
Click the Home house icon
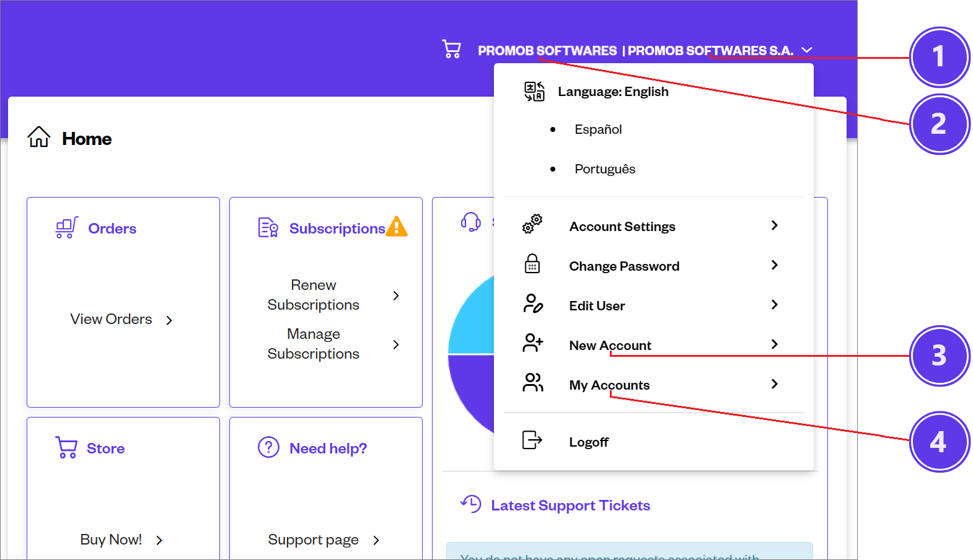38,138
